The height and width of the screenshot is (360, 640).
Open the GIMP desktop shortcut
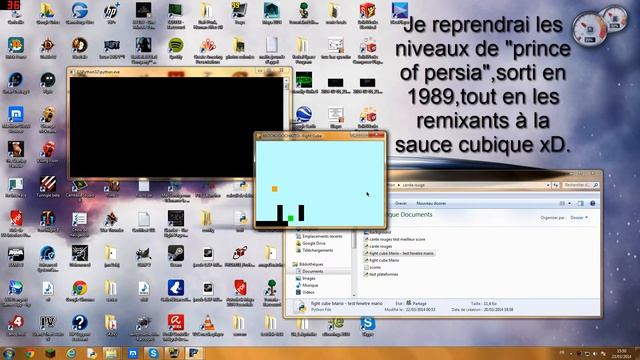pyautogui.click(x=144, y=253)
